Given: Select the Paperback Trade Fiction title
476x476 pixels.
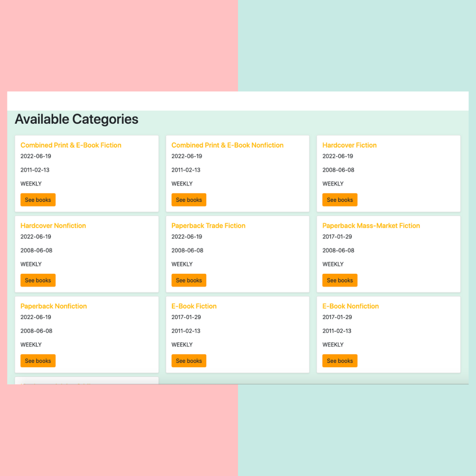Looking at the screenshot, I should (x=208, y=226).
